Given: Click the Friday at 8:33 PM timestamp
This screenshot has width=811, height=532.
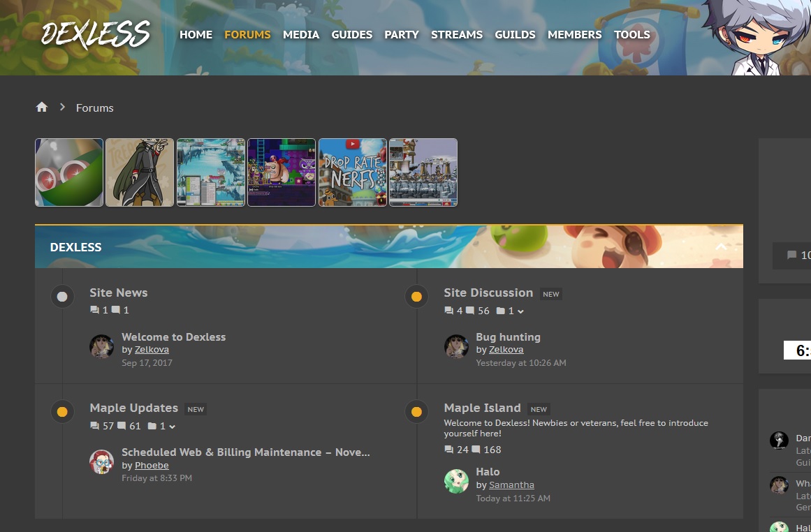Looking at the screenshot, I should [156, 478].
